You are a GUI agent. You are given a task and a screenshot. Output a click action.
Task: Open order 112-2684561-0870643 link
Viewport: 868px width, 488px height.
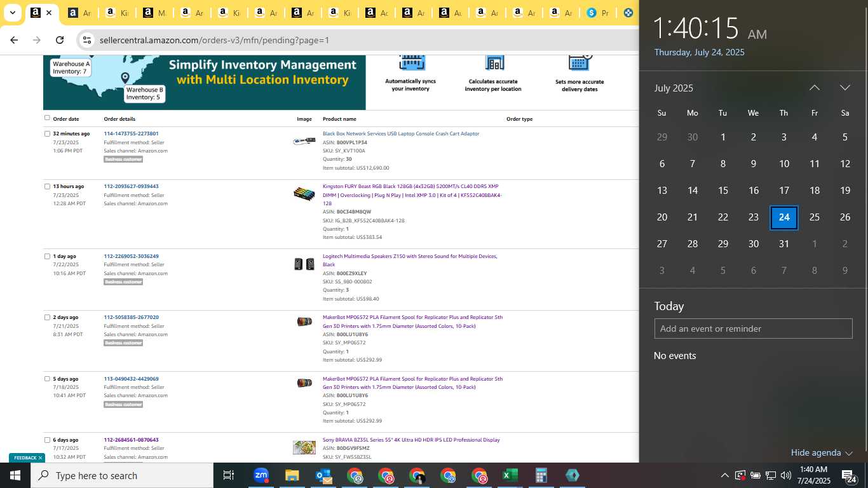coord(131,440)
